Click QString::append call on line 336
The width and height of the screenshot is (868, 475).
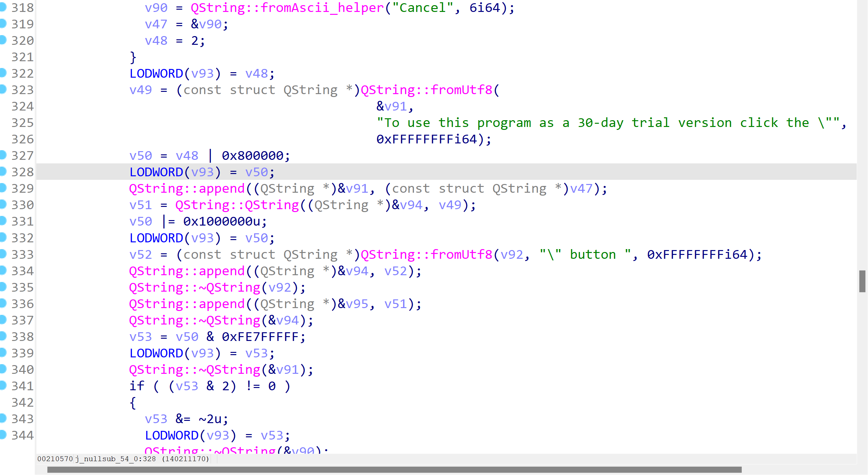click(x=187, y=304)
